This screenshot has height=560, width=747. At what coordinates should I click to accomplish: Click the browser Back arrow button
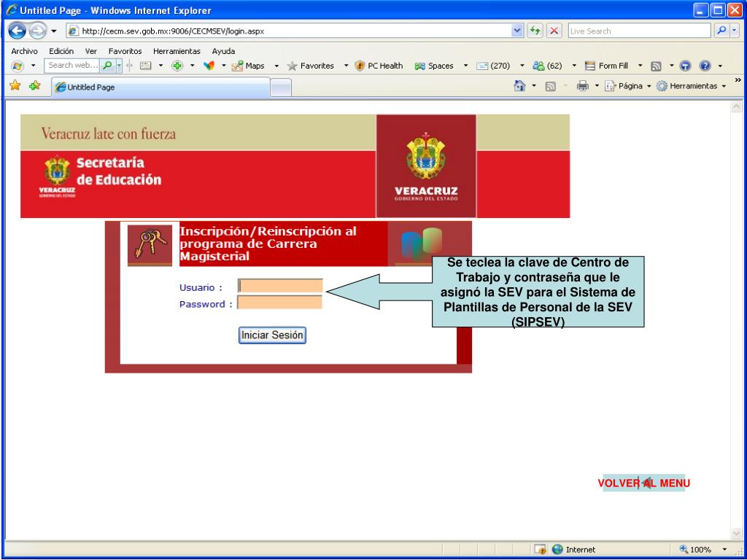pos(18,31)
